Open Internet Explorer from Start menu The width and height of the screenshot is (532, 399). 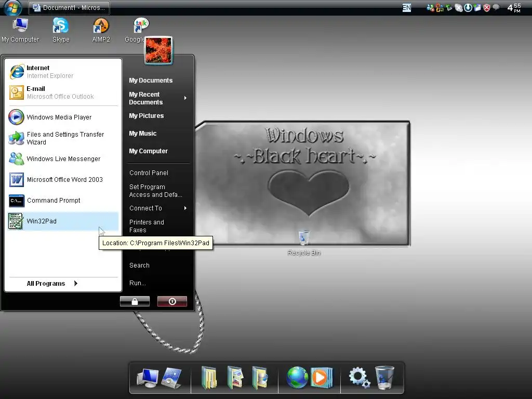tap(63, 72)
